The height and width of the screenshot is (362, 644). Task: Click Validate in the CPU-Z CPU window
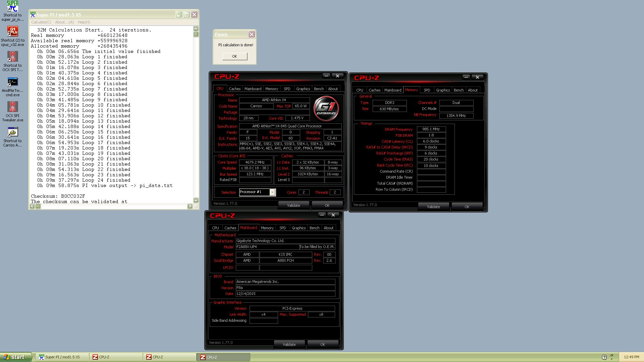[293, 205]
